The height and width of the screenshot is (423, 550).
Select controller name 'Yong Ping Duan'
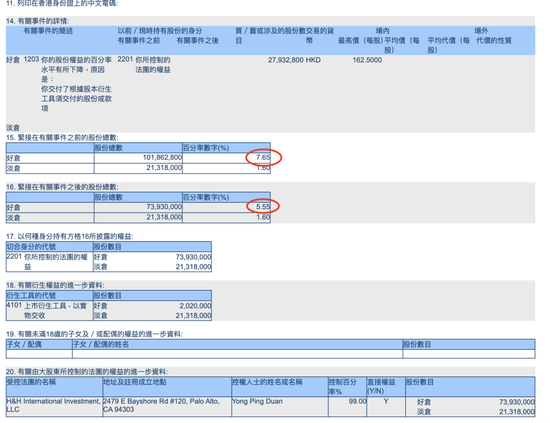[x=257, y=401]
